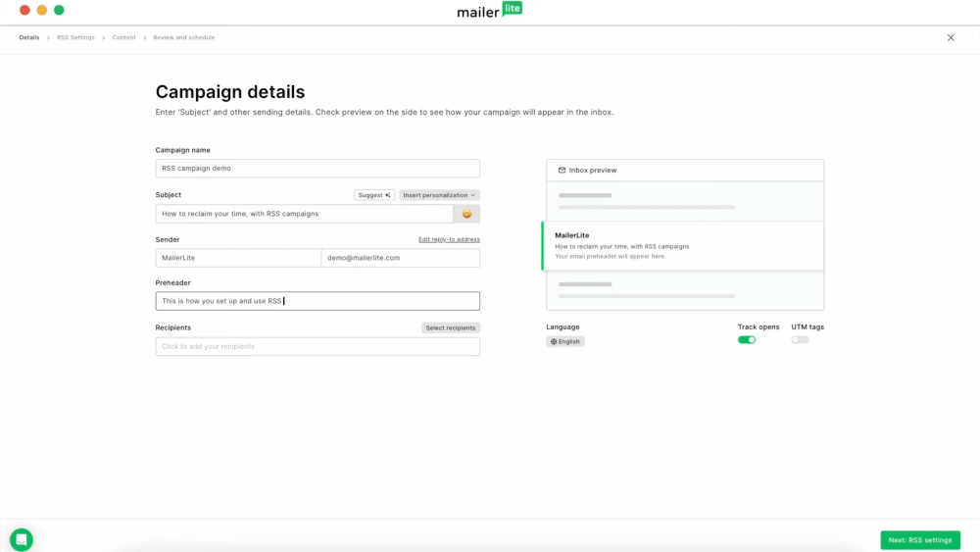This screenshot has height=552, width=980.
Task: Click the recipients field to add recipients
Action: click(x=318, y=346)
